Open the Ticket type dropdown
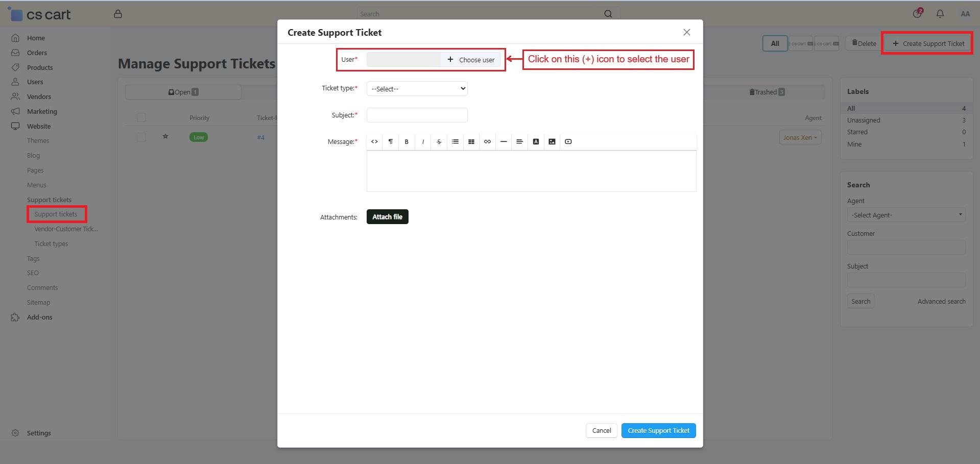Screen dimensions: 980x464 coord(417,89)
